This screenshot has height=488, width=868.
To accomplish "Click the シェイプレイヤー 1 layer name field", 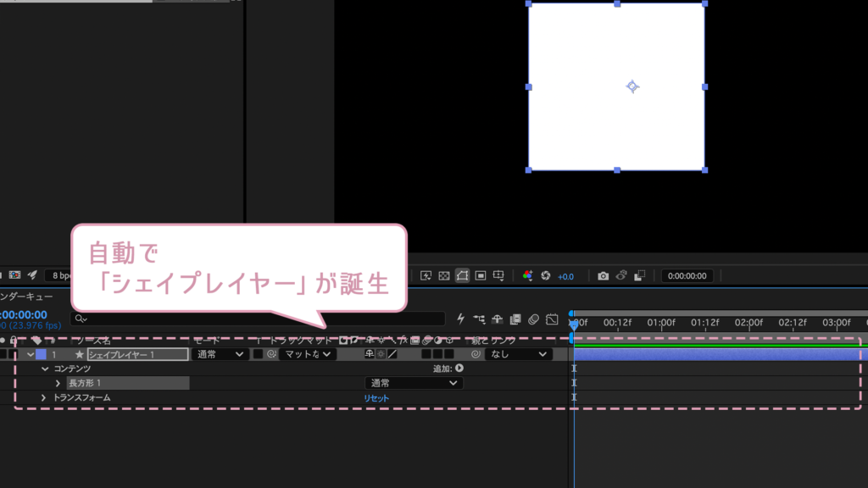I will coord(137,354).
